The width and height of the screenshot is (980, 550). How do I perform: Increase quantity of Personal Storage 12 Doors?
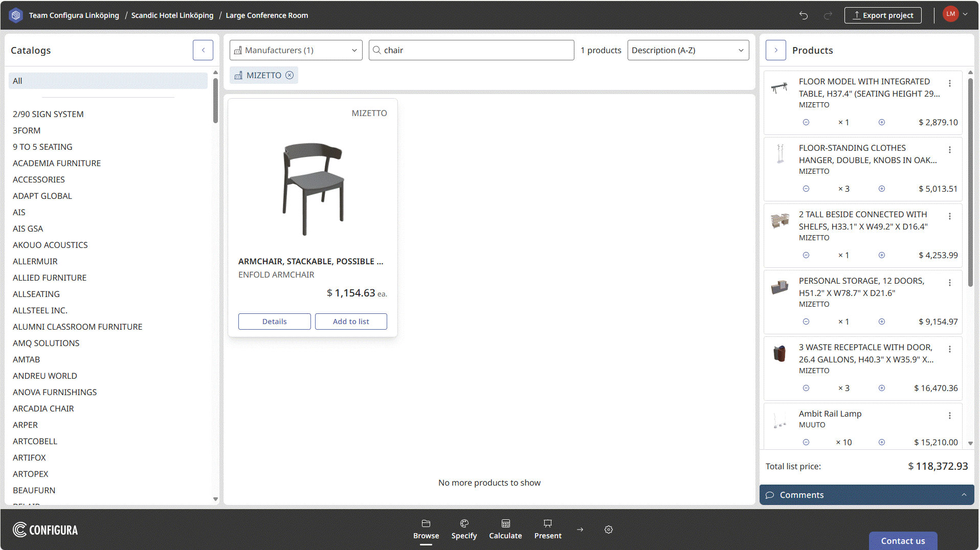tap(882, 322)
